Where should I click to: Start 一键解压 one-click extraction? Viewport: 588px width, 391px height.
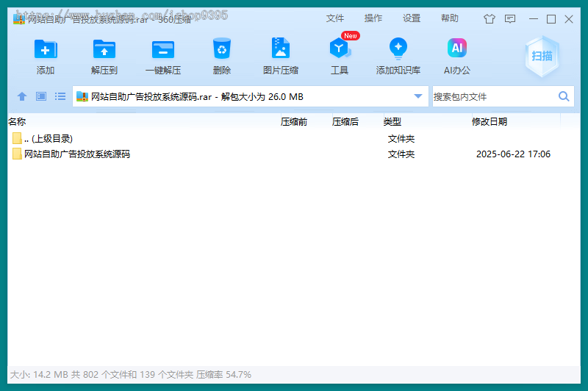(163, 49)
